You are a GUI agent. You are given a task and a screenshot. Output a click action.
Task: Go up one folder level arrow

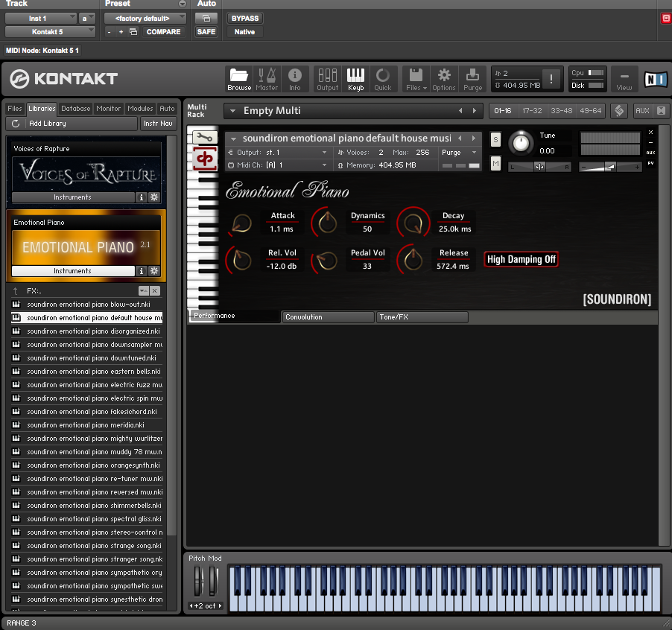(x=16, y=291)
